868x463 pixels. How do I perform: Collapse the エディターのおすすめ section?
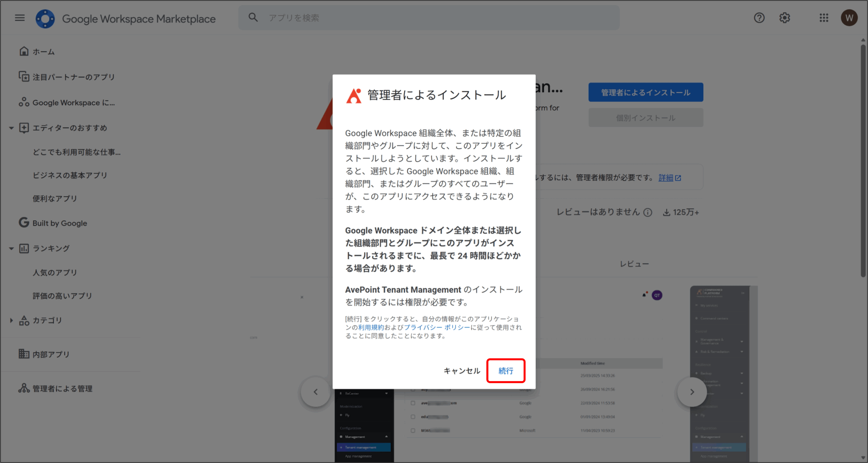11,128
